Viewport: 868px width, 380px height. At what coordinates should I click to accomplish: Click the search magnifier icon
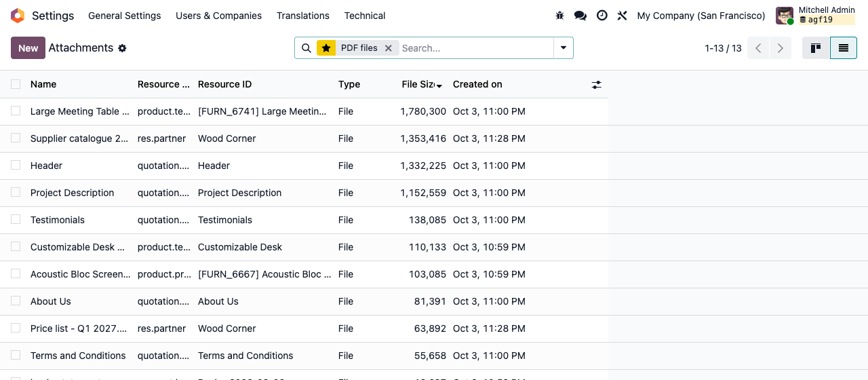(x=307, y=48)
